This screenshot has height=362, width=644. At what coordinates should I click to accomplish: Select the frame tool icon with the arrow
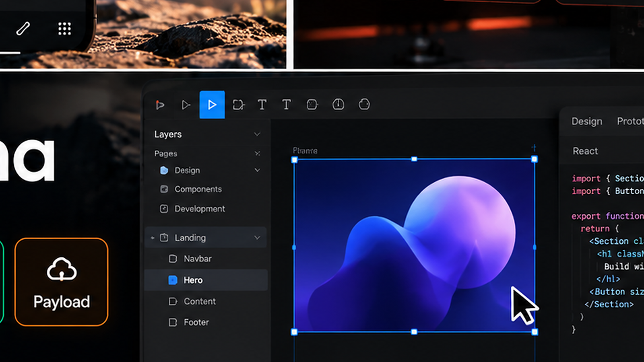coord(238,105)
